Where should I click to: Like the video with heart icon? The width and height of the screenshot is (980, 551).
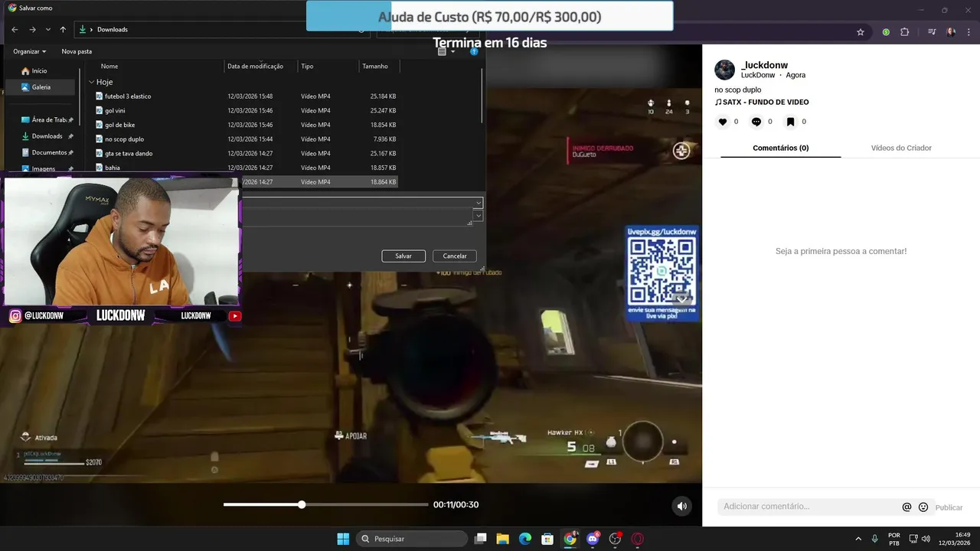722,122
